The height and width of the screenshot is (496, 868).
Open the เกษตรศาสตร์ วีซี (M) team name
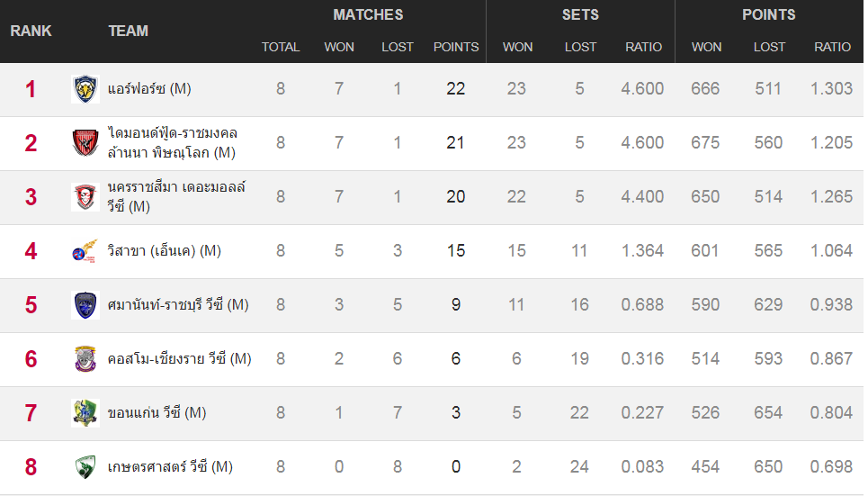point(170,467)
